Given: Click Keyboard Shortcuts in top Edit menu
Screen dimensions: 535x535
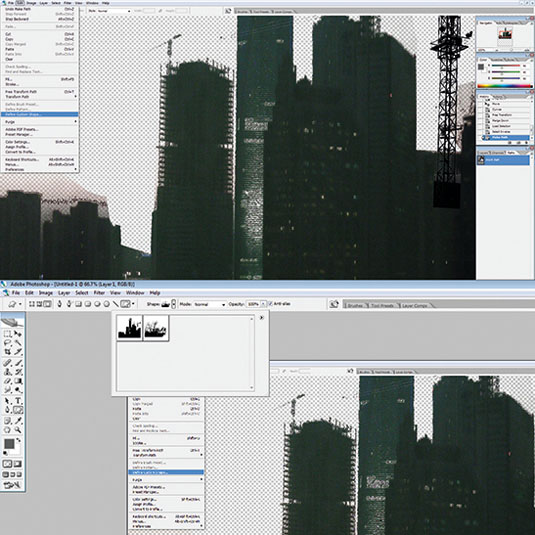Looking at the screenshot, I should (x=40, y=159).
